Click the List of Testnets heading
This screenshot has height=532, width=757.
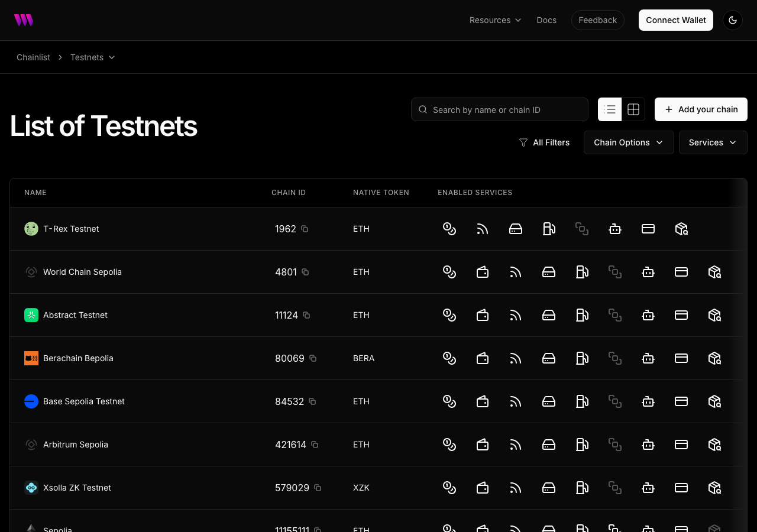tap(103, 126)
